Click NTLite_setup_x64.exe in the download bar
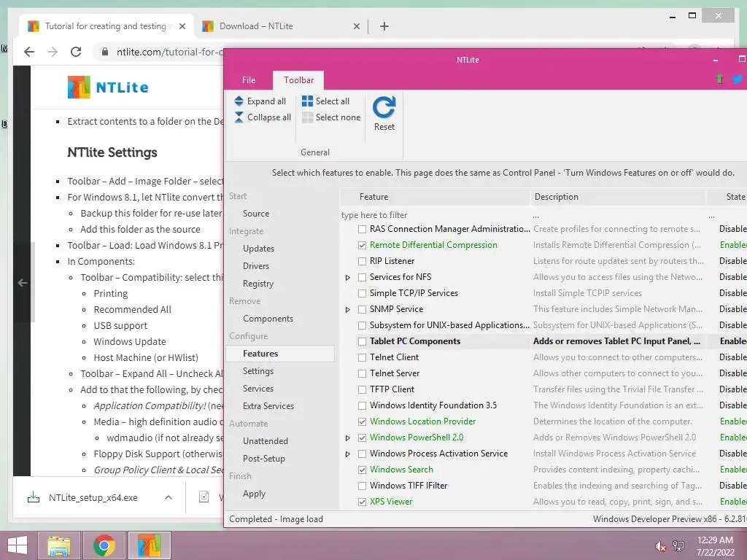The width and height of the screenshot is (747, 560). pos(93,497)
